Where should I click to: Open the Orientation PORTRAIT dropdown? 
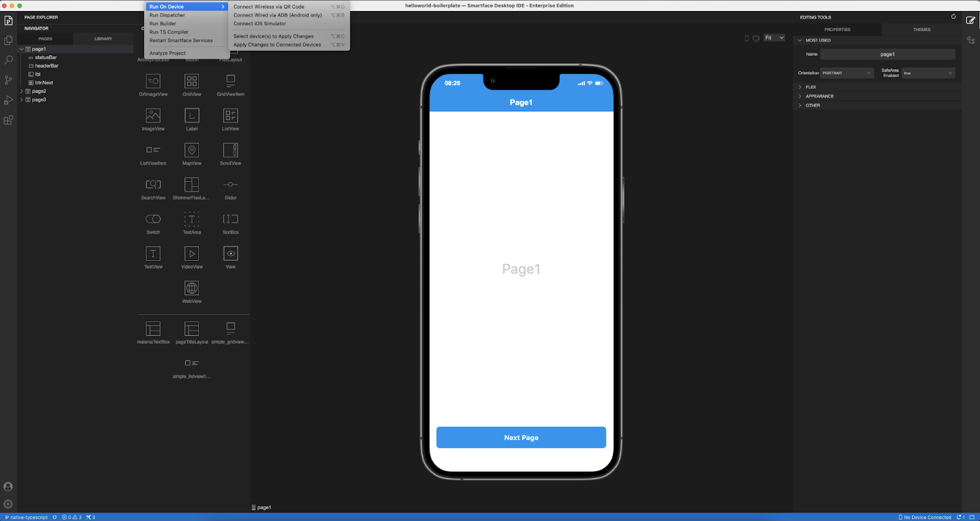(846, 73)
